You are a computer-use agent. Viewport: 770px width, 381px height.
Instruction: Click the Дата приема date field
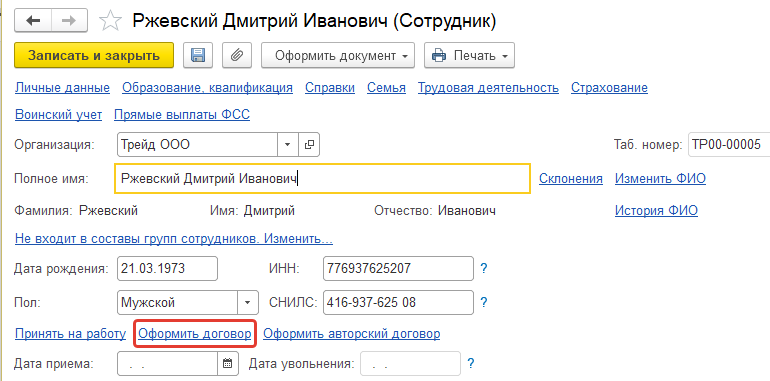tap(168, 364)
